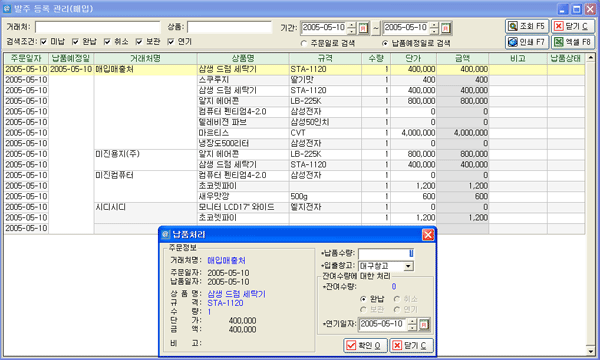
Task: Expand the 입출창고 warehouse dropdown
Action: (408, 266)
